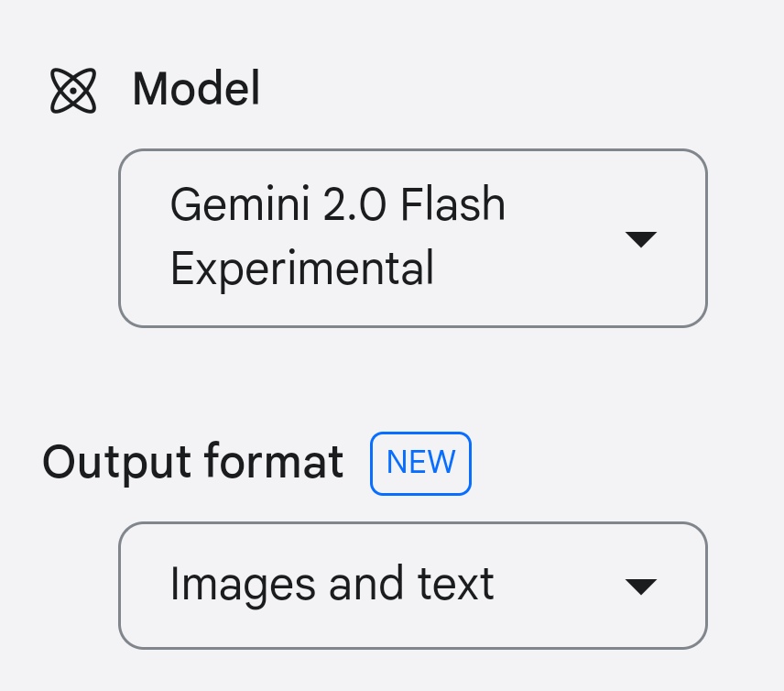The width and height of the screenshot is (784, 691).
Task: Click the Model section heading
Action: tap(196, 89)
